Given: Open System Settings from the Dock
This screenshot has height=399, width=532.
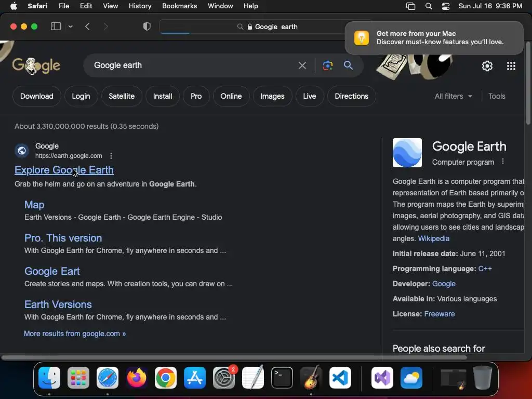Looking at the screenshot, I should pos(224,378).
